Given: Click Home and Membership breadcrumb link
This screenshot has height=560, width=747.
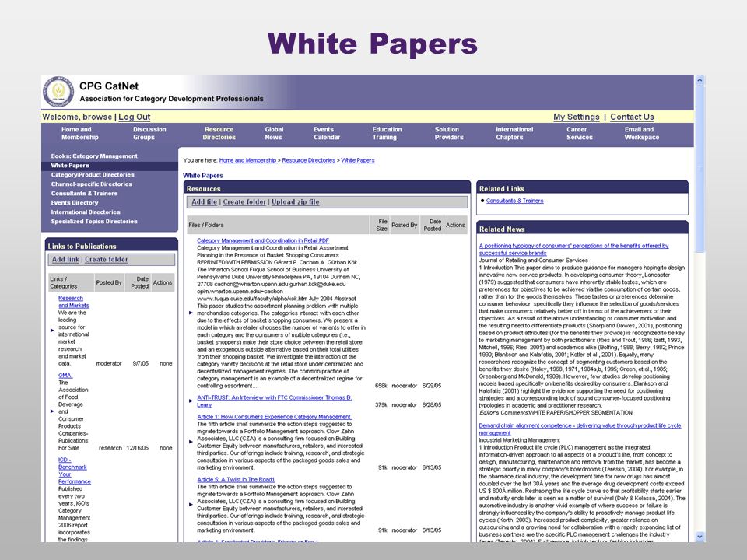Looking at the screenshot, I should tap(247, 160).
